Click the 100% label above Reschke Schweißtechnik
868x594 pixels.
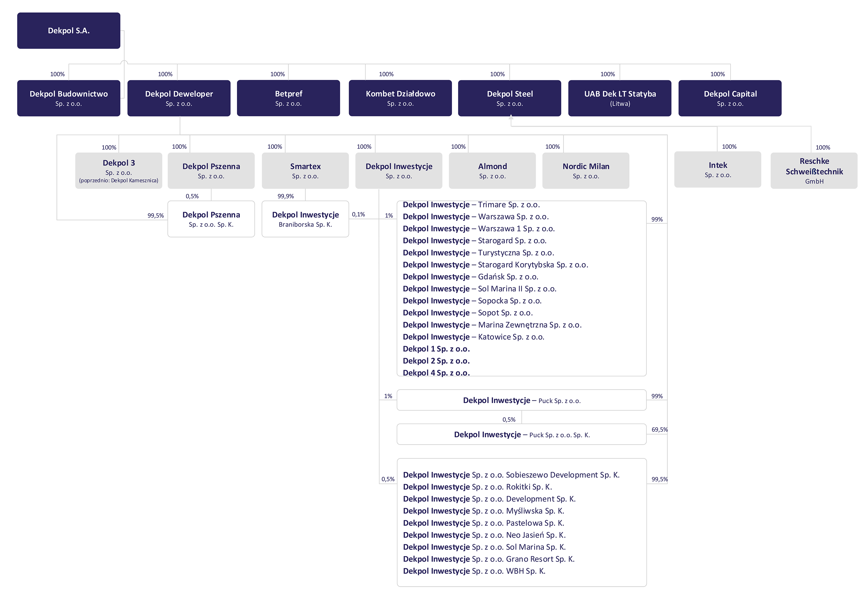(x=823, y=148)
